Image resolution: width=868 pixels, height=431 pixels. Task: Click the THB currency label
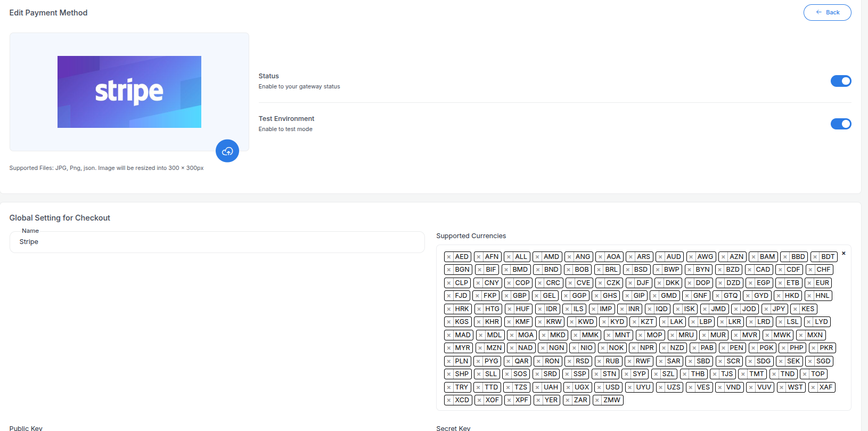(x=698, y=374)
